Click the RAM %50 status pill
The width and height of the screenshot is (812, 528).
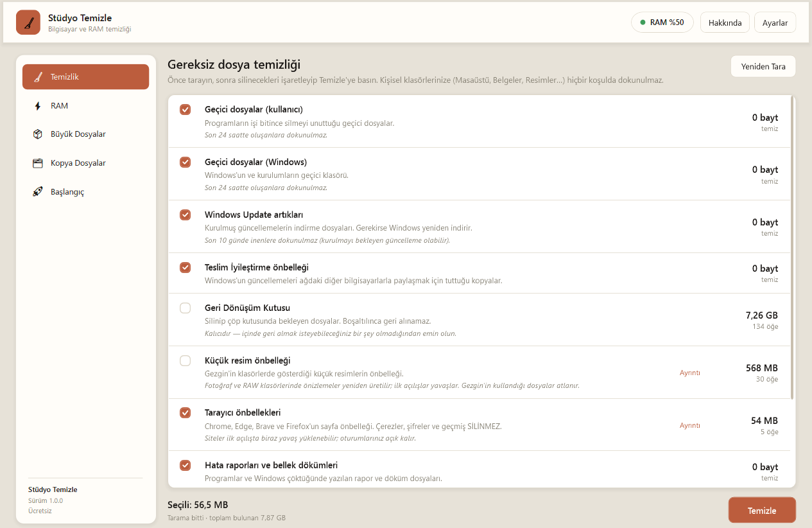tap(662, 22)
